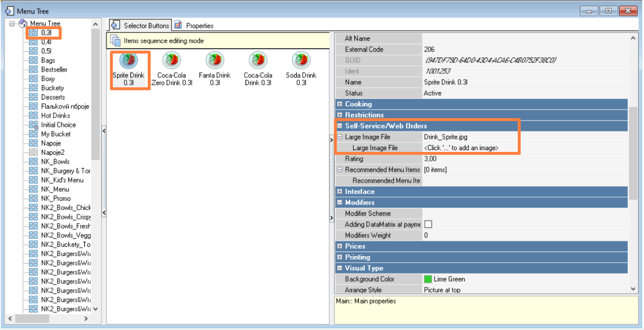Click the empty Alt Name value field
The width and height of the screenshot is (644, 330).
tap(525, 38)
